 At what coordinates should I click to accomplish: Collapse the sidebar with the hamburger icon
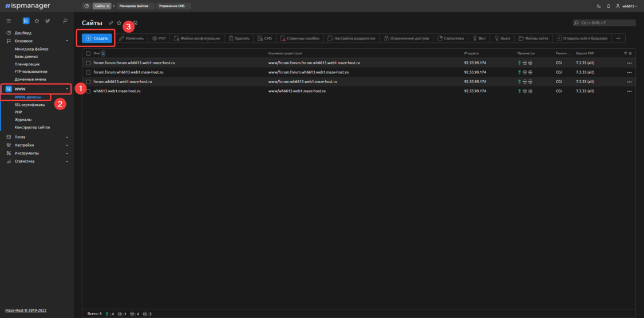[x=9, y=21]
